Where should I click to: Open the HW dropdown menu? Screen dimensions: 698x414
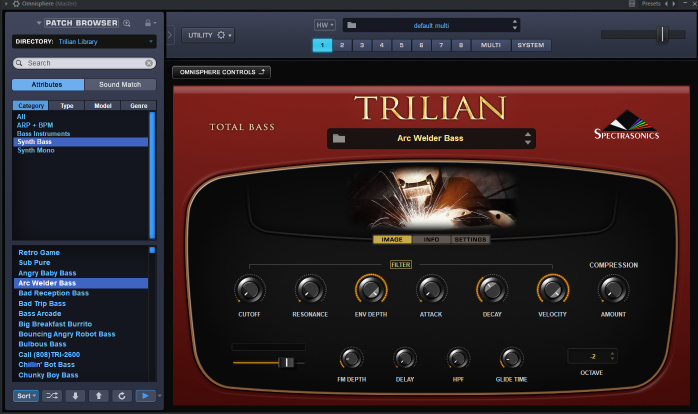(325, 25)
